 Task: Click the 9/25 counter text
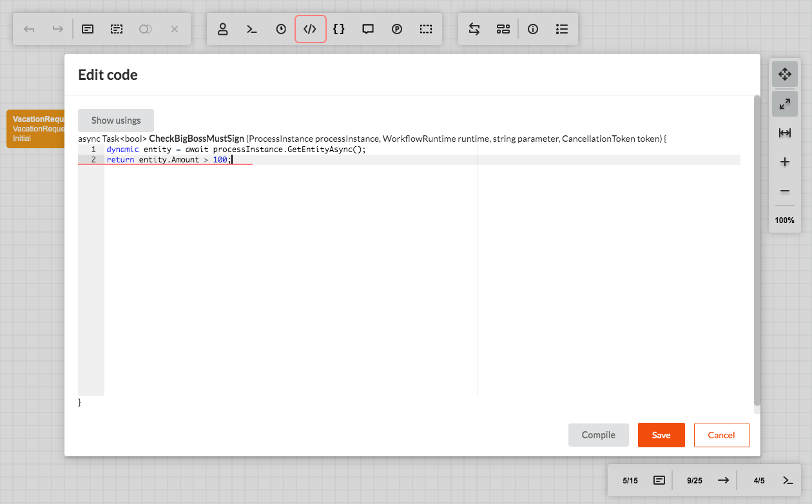695,481
